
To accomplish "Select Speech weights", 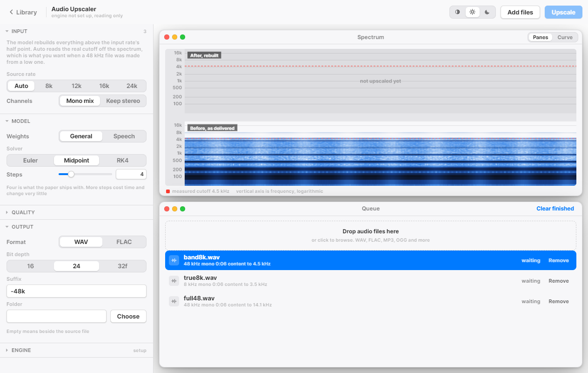I will pyautogui.click(x=124, y=136).
